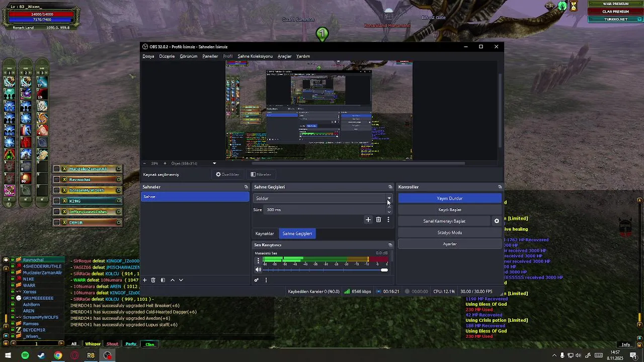The image size is (644, 362).
Task: Open the Paneller menu
Action: (210, 56)
